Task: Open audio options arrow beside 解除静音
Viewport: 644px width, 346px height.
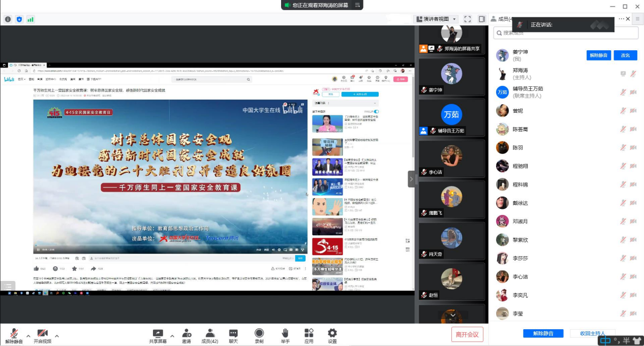Action: 28,336
